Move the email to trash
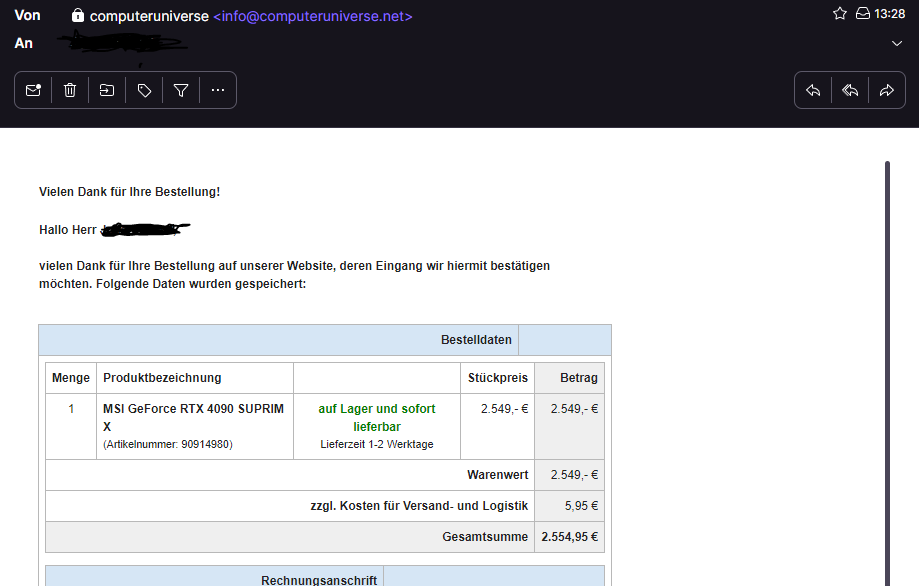Image resolution: width=919 pixels, height=586 pixels. tap(70, 90)
